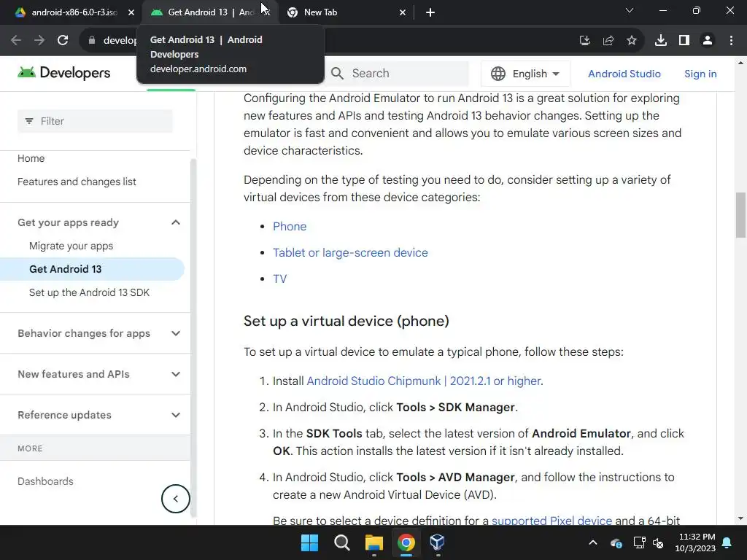Reload the current page

click(63, 41)
